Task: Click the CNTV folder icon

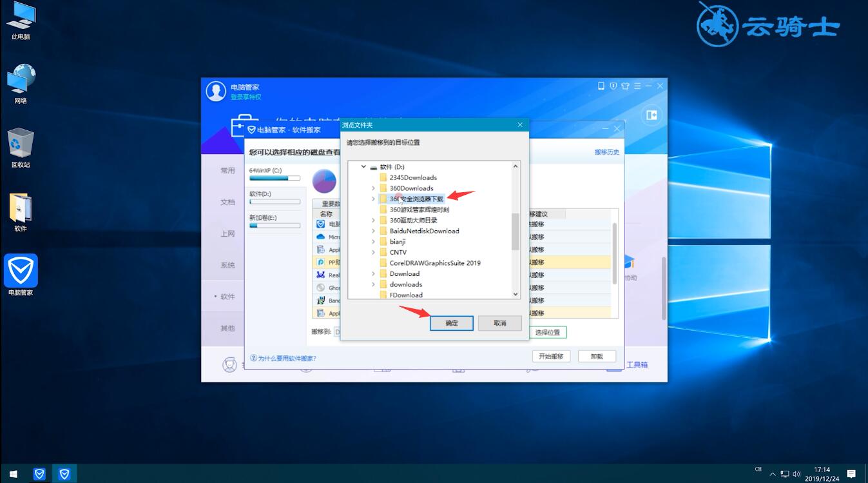Action: [x=383, y=252]
